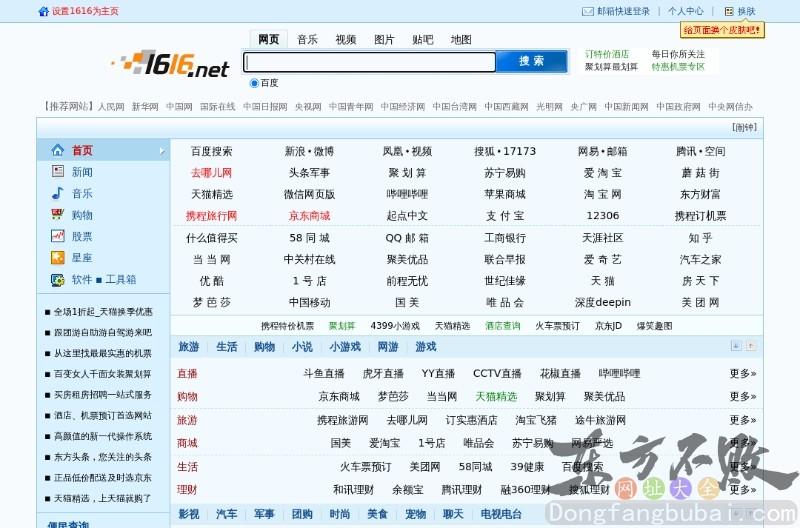Open sidebar ad 全场1折起_天猫换季优惠
Screen dimensions: 800x528
point(104,312)
